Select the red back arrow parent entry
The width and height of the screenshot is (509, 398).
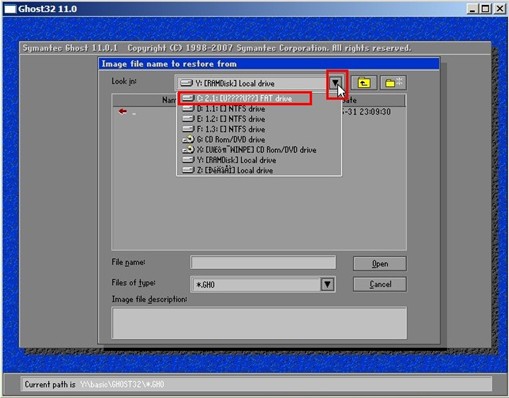[x=123, y=111]
